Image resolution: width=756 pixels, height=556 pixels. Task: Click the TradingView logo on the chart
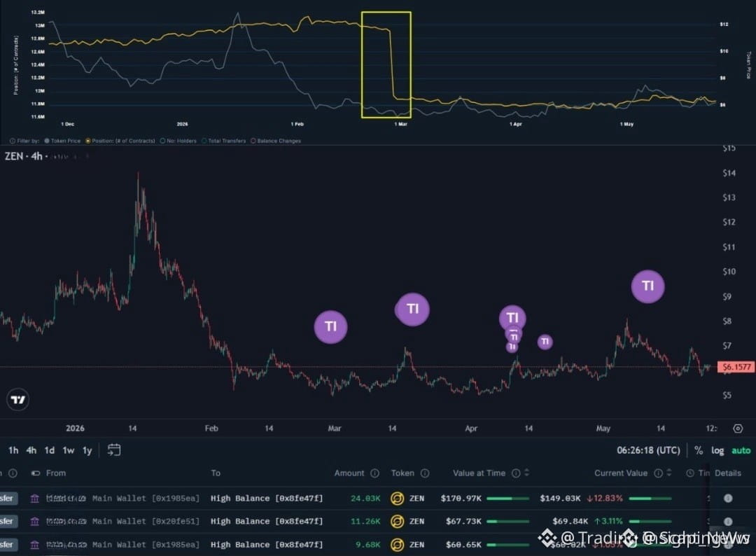(x=18, y=399)
